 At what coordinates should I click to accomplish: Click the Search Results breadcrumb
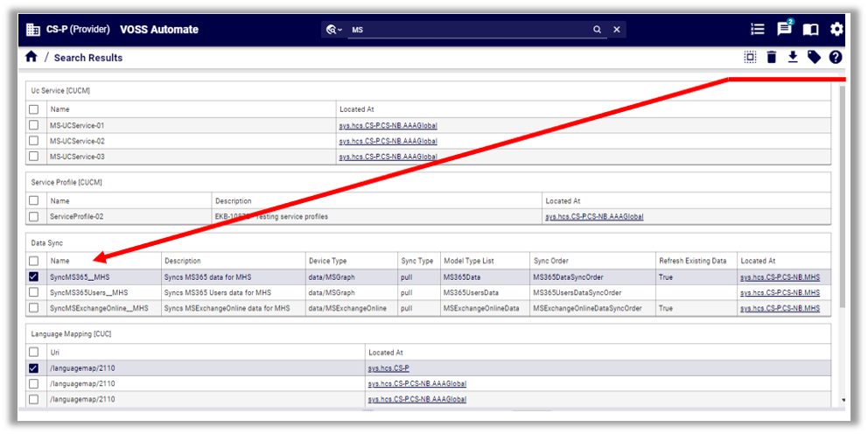[x=88, y=58]
